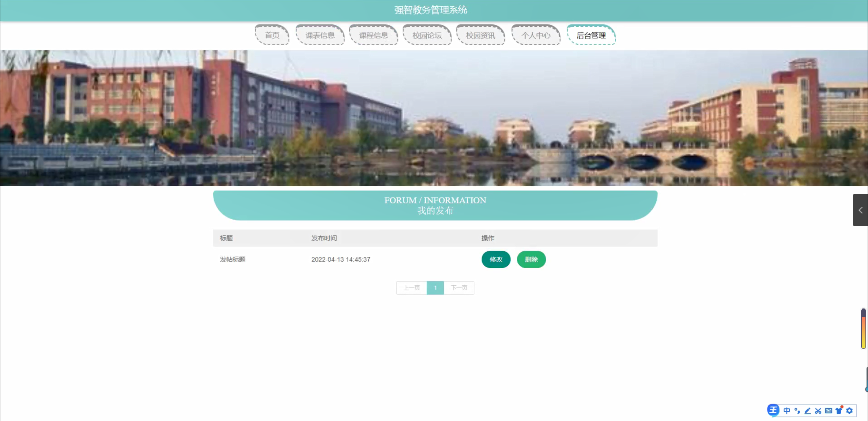The height and width of the screenshot is (421, 868).
Task: Open the 课程信息 tab
Action: pos(374,36)
